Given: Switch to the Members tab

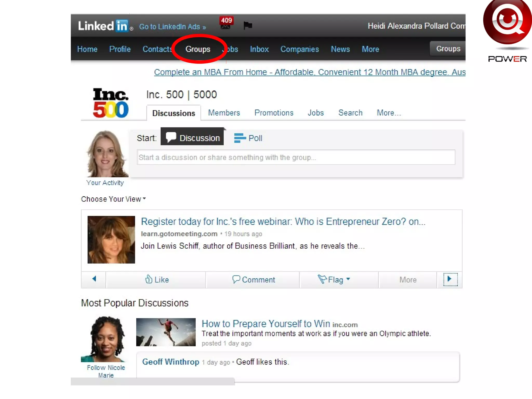Looking at the screenshot, I should pos(224,113).
